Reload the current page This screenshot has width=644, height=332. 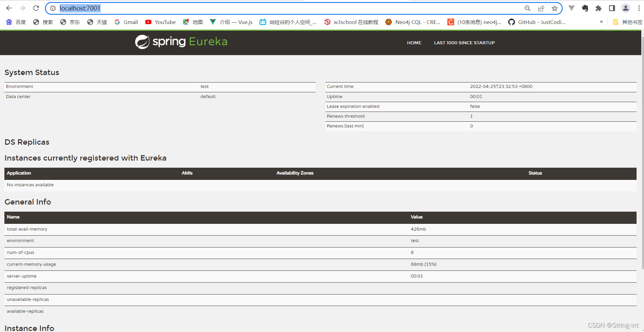(x=36, y=8)
